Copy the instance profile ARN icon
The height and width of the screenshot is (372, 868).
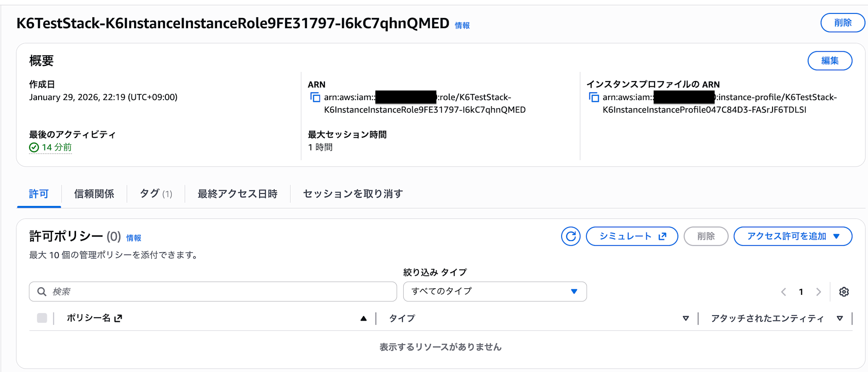pyautogui.click(x=594, y=98)
